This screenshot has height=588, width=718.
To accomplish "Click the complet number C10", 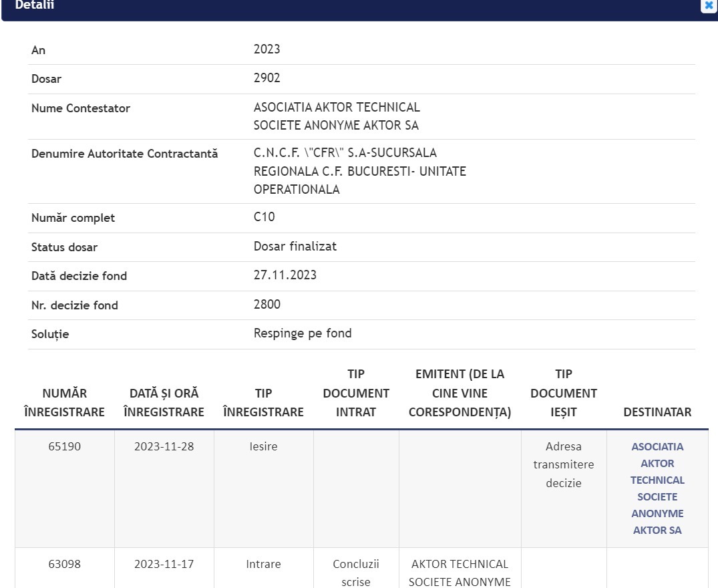I will [x=264, y=217].
